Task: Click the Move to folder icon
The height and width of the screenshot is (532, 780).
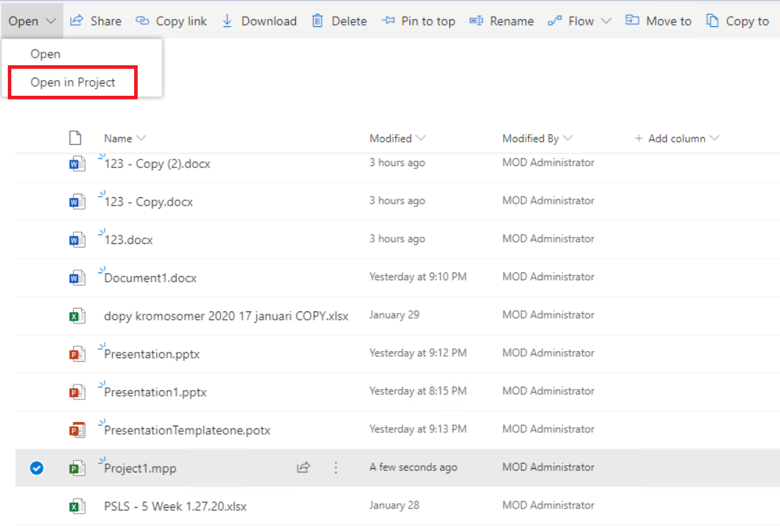Action: [x=632, y=21]
